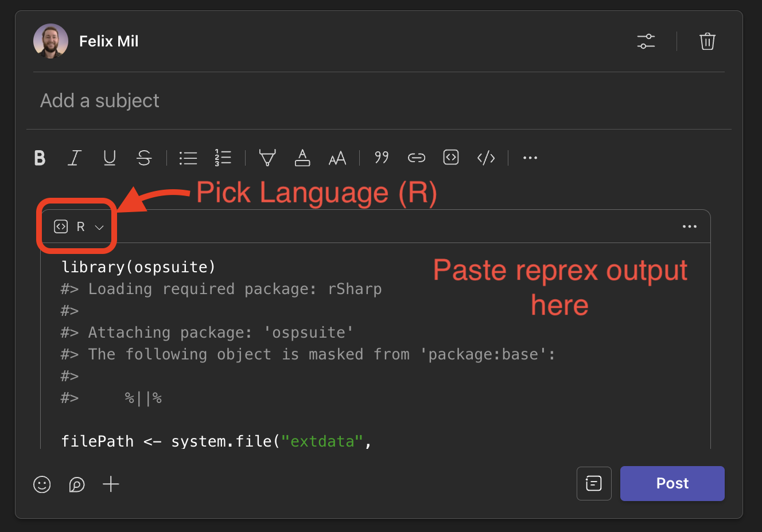The width and height of the screenshot is (762, 532).
Task: Open the font color tool
Action: (302, 158)
